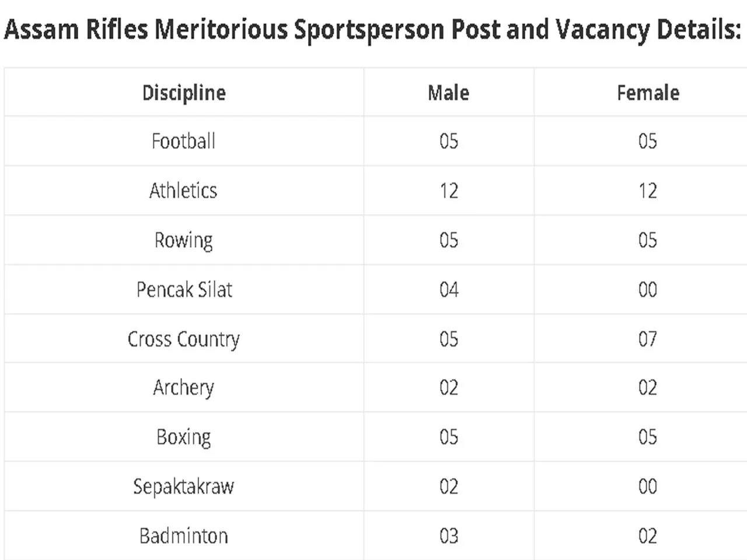Click the page heading about vacancy details
The height and width of the screenshot is (560, 747).
[x=372, y=30]
